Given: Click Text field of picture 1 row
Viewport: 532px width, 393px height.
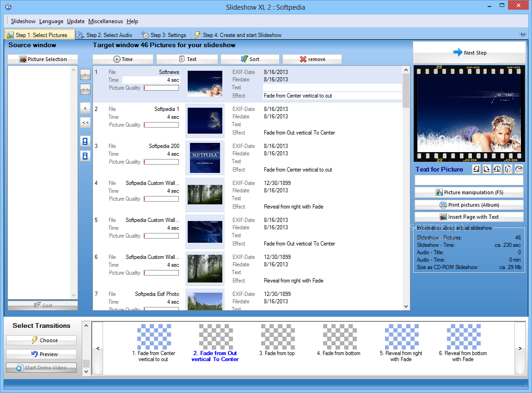Looking at the screenshot, I should 332,87.
